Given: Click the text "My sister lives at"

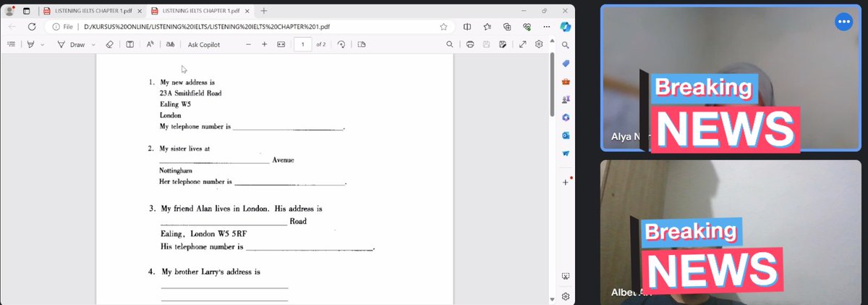Looking at the screenshot, I should click(184, 149).
